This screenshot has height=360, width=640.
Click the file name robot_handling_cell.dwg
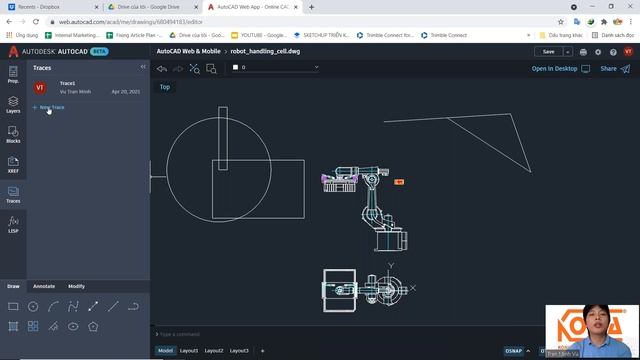click(265, 51)
